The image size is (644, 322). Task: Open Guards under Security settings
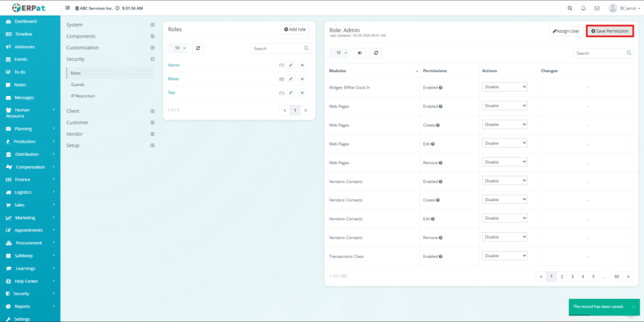click(77, 84)
